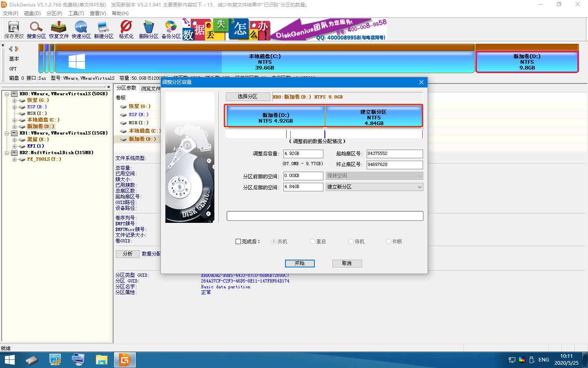Screen dimensions: 588x368
Task: Open the remote keyboard computer taskbar icon
Action: (78, 360)
